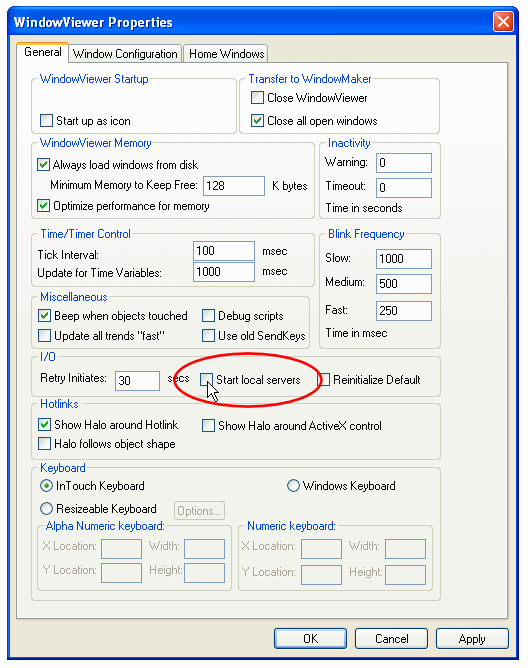Switch to the Window Configuration tab
Viewport: 528px width, 668px height.
tap(125, 54)
